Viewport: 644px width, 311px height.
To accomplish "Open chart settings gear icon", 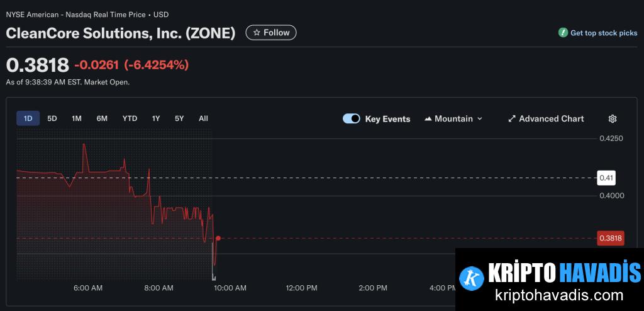I will click(x=613, y=119).
